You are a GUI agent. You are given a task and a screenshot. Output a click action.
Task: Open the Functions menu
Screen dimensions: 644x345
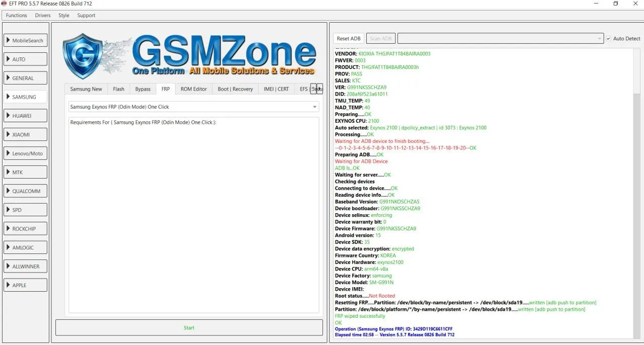pos(17,16)
